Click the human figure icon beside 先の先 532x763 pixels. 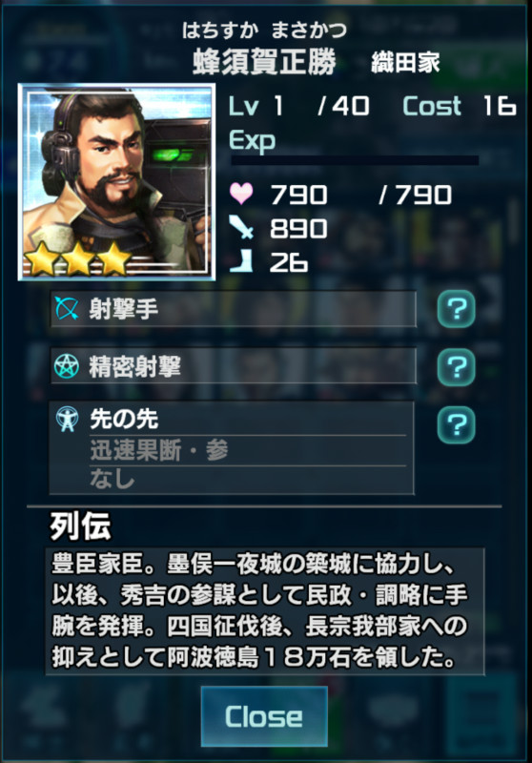(x=67, y=419)
